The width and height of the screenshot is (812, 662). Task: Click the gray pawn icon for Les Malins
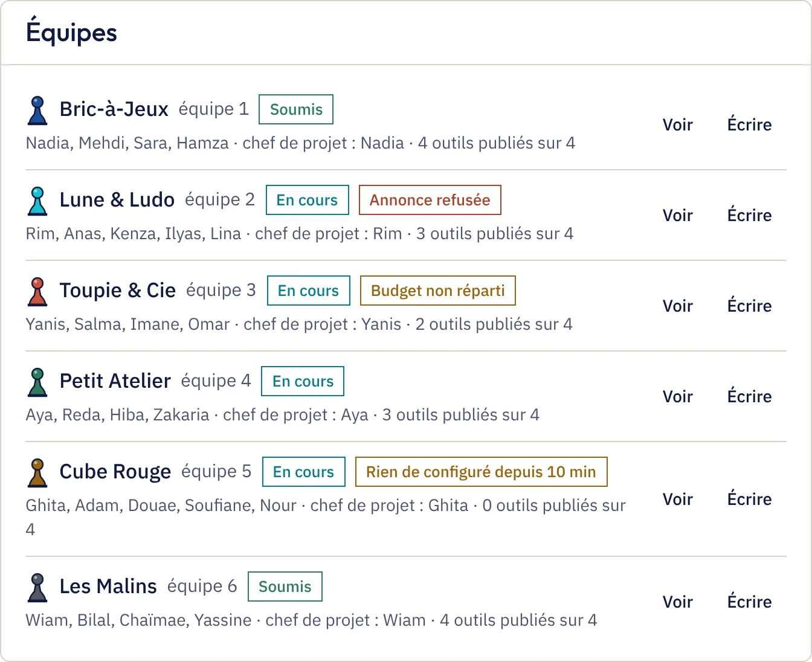click(x=37, y=587)
